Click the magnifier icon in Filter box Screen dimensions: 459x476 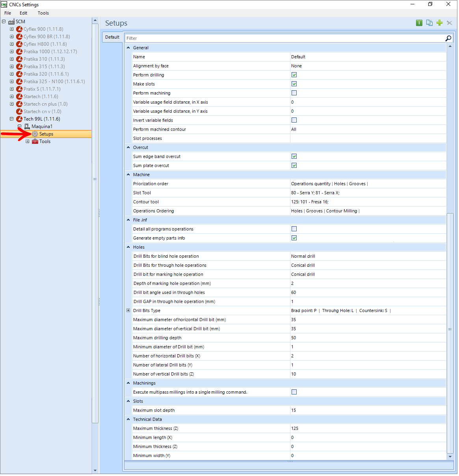[448, 38]
